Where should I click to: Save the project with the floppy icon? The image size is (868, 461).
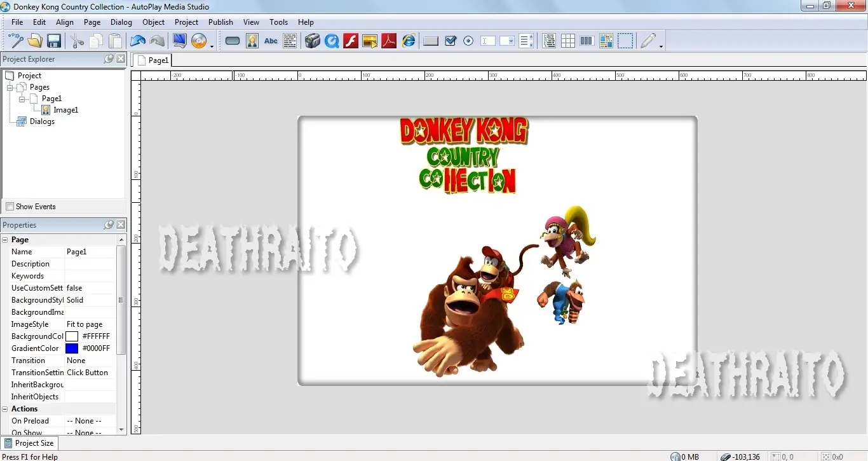pos(54,41)
